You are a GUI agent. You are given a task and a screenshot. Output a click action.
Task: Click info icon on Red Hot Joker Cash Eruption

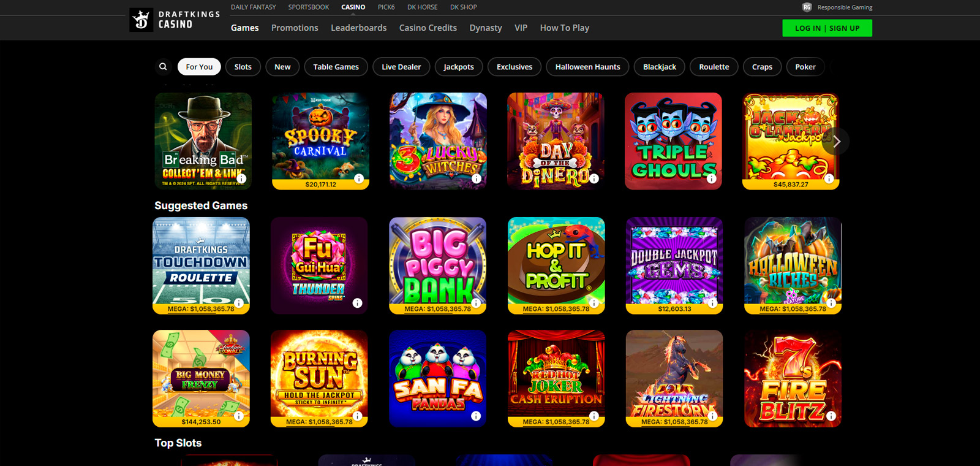tap(594, 416)
